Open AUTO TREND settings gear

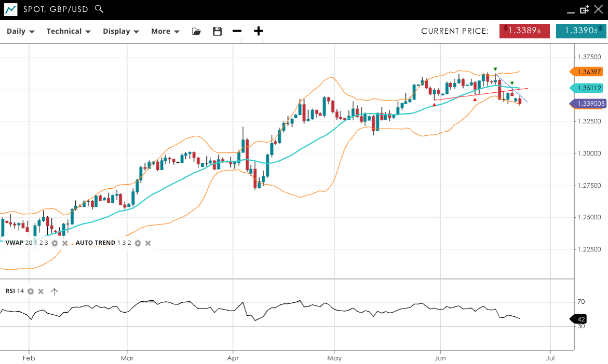[138, 243]
